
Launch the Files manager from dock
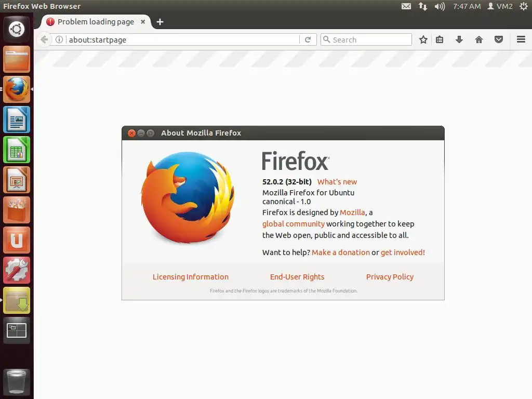[x=17, y=59]
